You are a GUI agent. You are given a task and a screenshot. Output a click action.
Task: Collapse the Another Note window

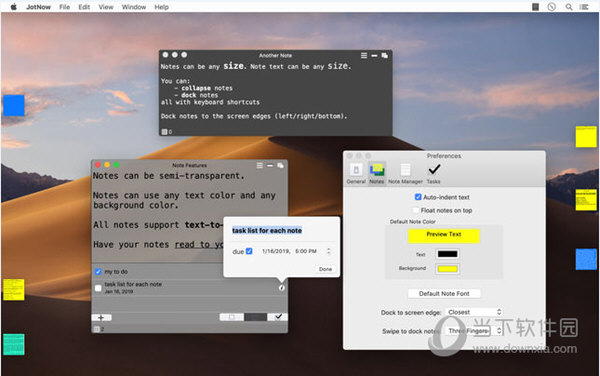coord(374,55)
